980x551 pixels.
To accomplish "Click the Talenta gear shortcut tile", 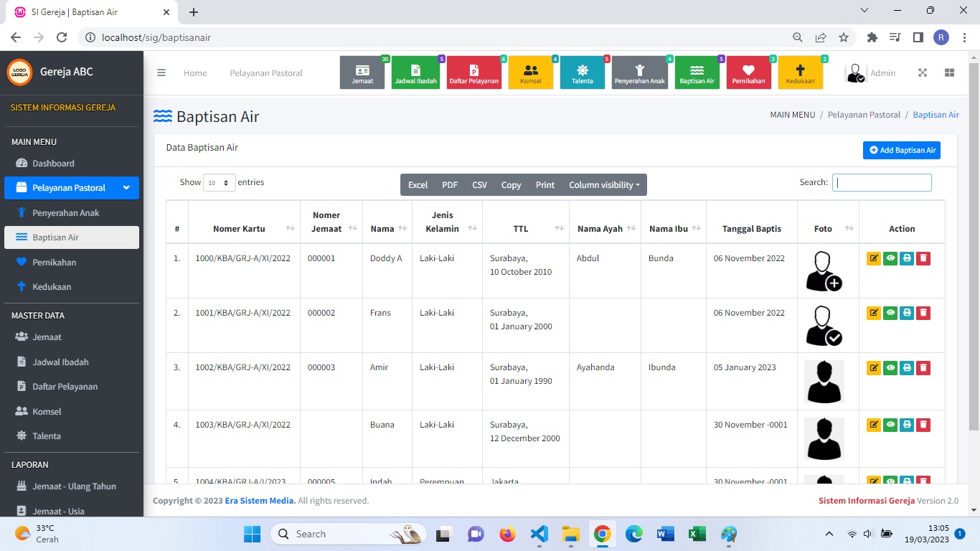I will click(x=582, y=72).
